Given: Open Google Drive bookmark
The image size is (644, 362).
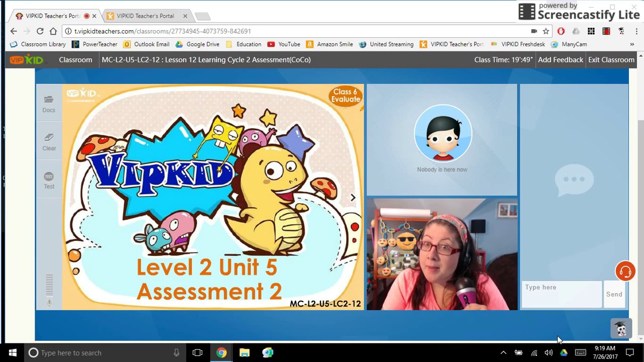Looking at the screenshot, I should coord(197,44).
